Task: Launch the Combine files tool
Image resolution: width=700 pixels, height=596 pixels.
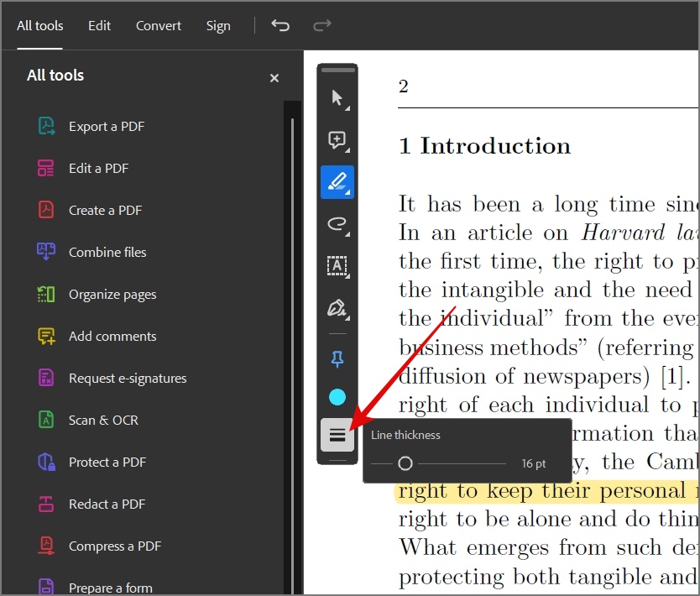Action: pos(107,252)
